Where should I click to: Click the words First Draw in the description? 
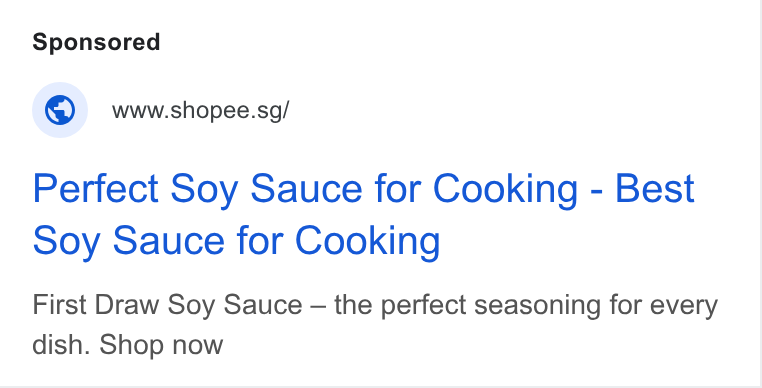[96, 305]
